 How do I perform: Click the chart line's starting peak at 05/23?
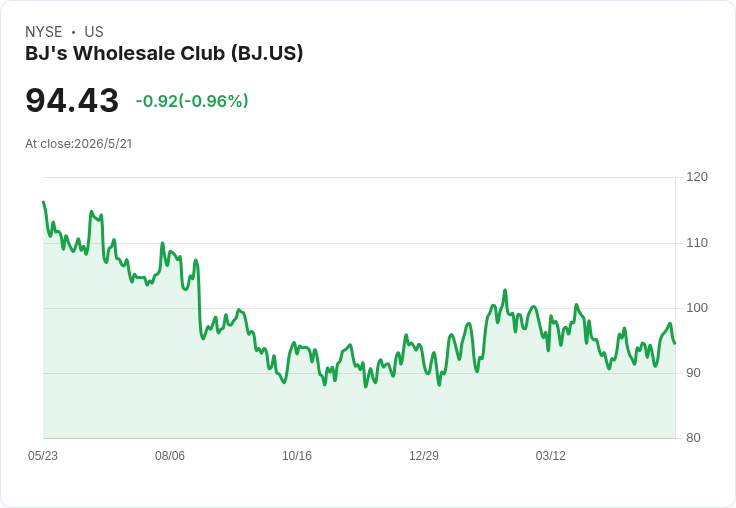pos(44,202)
